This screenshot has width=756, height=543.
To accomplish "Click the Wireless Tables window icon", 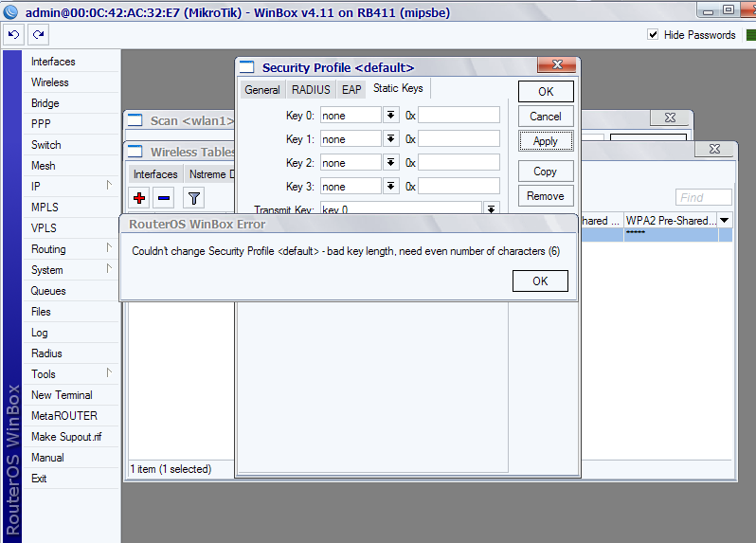I will coord(135,152).
